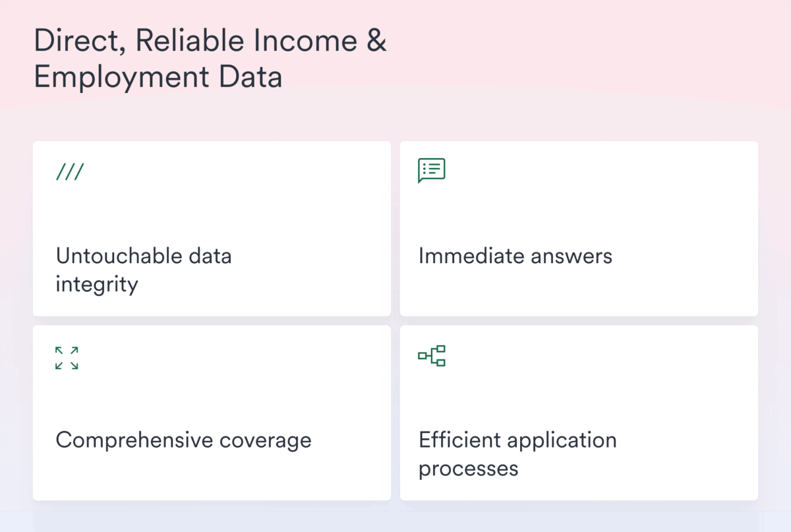
Task: Open "Immediate answers"
Action: pyautogui.click(x=515, y=256)
